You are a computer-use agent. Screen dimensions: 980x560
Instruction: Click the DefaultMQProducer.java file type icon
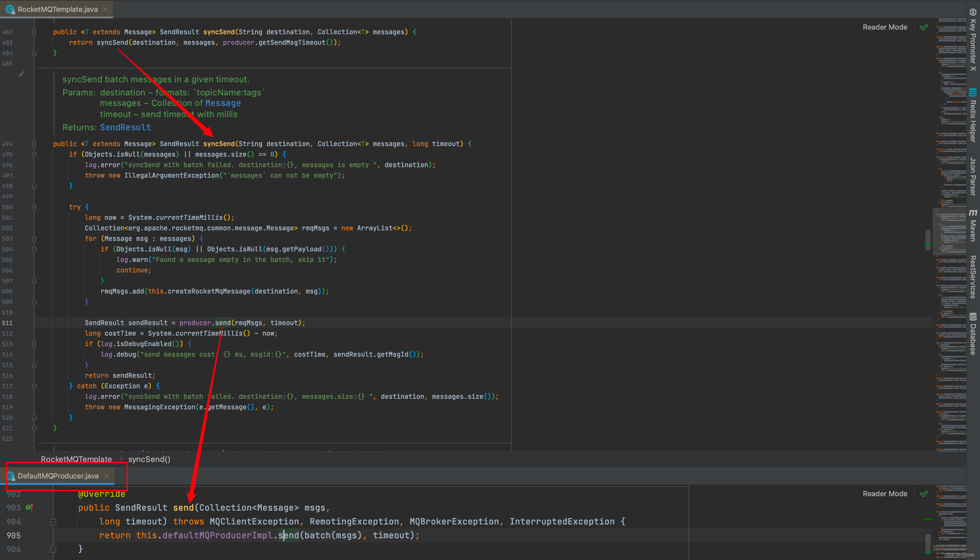pos(11,476)
